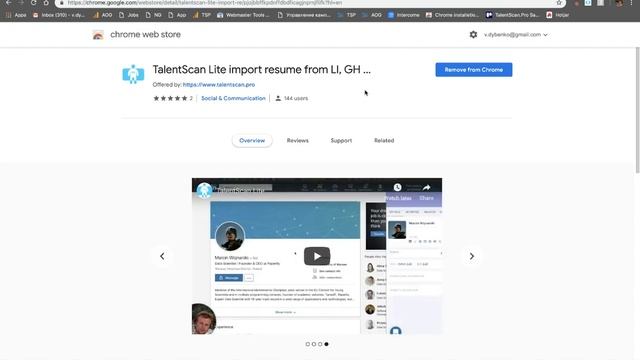640x360 pixels.
Task: Open the Webmaster Tools bookmark
Action: 243,15
